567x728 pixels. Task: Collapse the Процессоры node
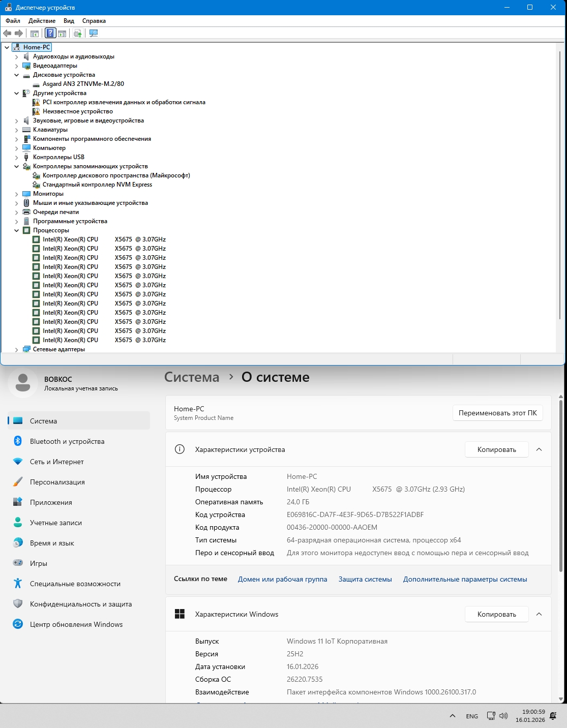pos(16,230)
